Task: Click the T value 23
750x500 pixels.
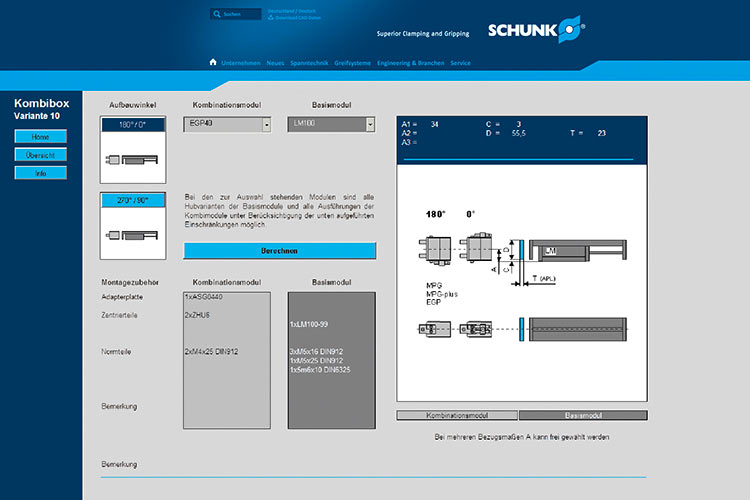Action: 602,133
